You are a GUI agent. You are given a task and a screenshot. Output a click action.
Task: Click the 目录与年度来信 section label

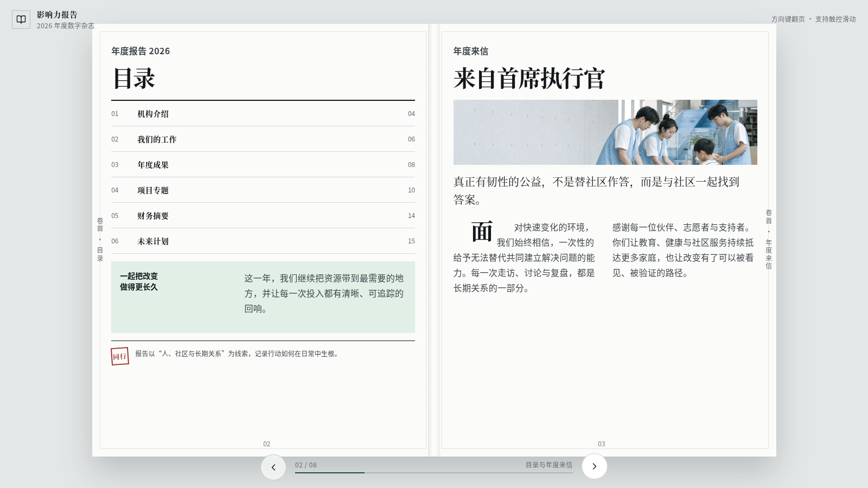click(549, 465)
